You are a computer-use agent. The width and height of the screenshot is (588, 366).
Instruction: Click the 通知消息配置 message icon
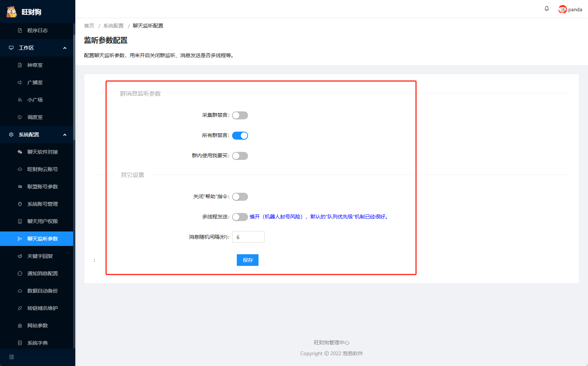tap(20, 273)
